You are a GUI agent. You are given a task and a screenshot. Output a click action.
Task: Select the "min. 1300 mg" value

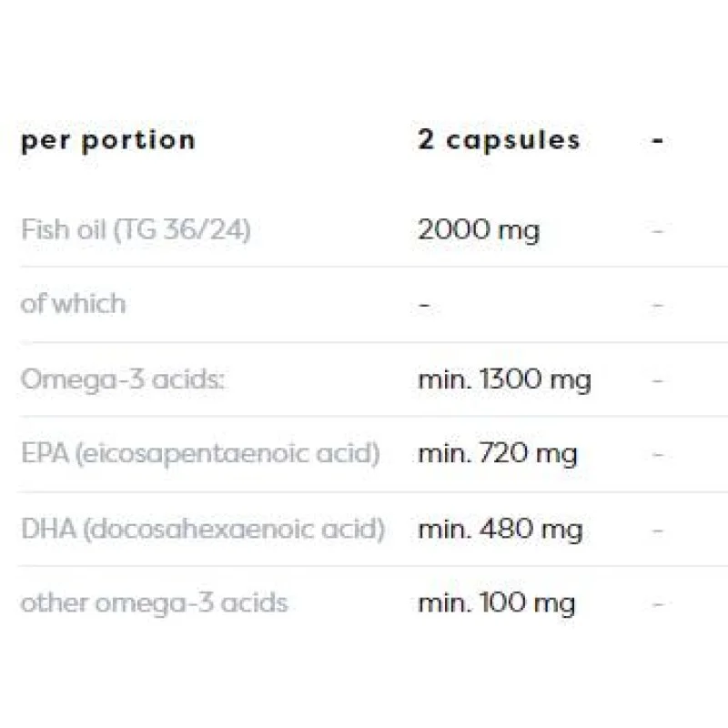tap(504, 379)
